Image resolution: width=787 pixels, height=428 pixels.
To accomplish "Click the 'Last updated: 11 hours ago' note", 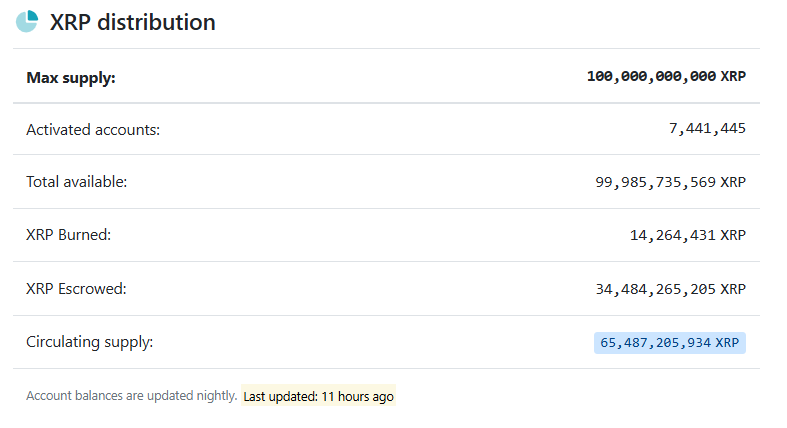I will pos(318,396).
